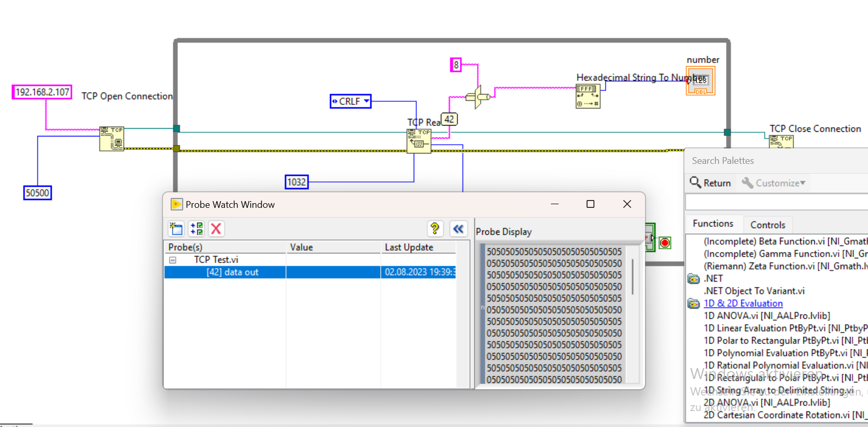Open the Customize dropdown in palette
Image resolution: width=868 pixels, height=427 pixels.
pos(773,183)
